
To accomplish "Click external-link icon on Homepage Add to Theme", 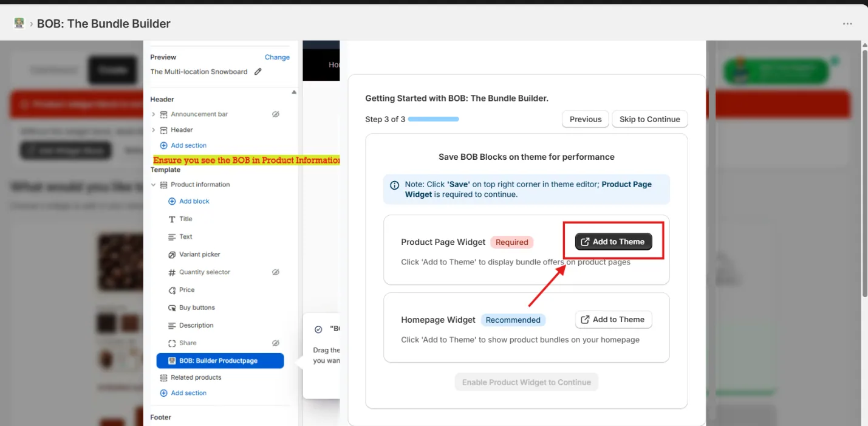I will click(585, 320).
